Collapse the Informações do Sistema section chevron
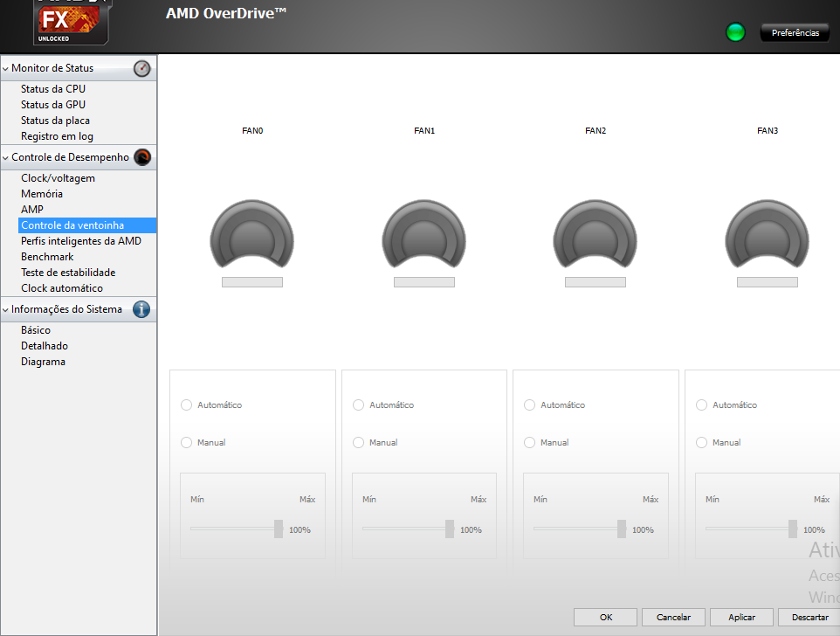Viewport: 840px width, 636px height. click(x=5, y=310)
